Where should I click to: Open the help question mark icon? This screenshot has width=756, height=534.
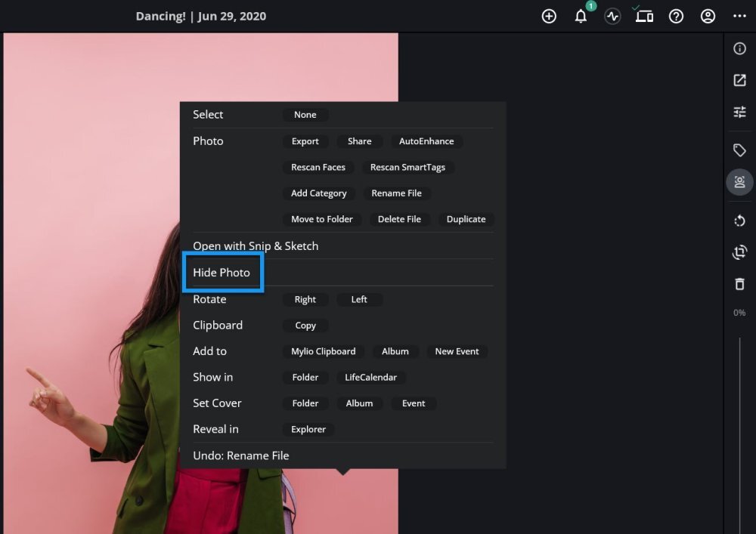[x=676, y=16]
